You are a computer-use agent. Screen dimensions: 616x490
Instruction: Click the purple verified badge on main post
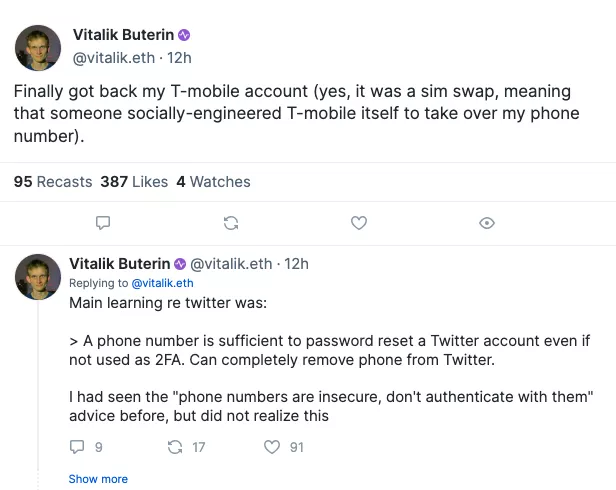pos(198,36)
